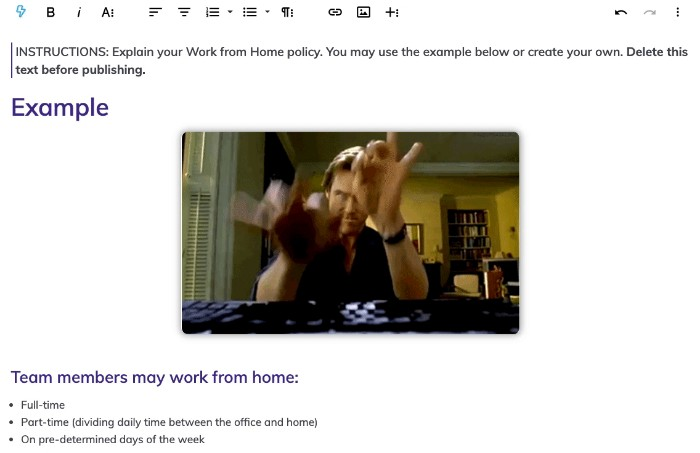The height and width of the screenshot is (453, 700).
Task: Expand the numbered list style dropdown arrow
Action: pos(230,12)
